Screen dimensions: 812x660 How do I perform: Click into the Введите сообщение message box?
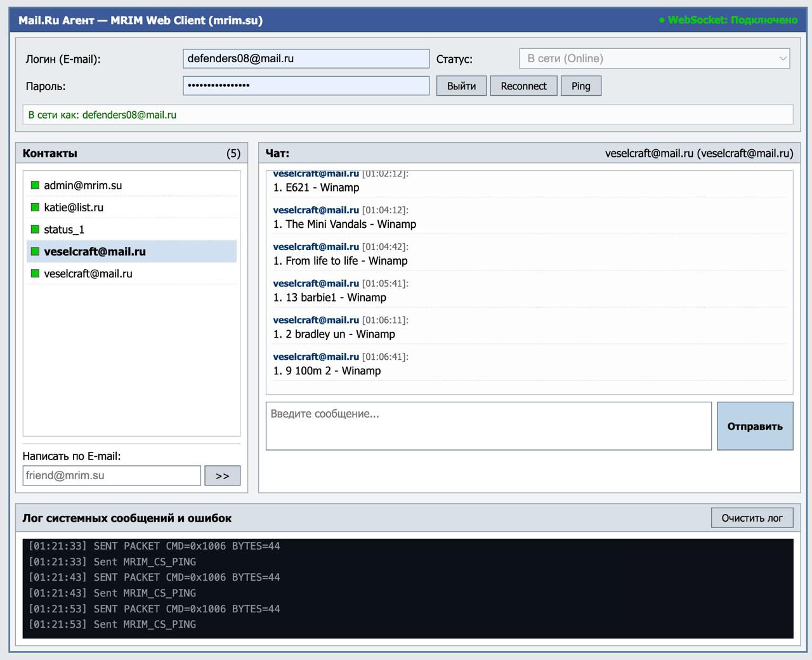pos(488,426)
